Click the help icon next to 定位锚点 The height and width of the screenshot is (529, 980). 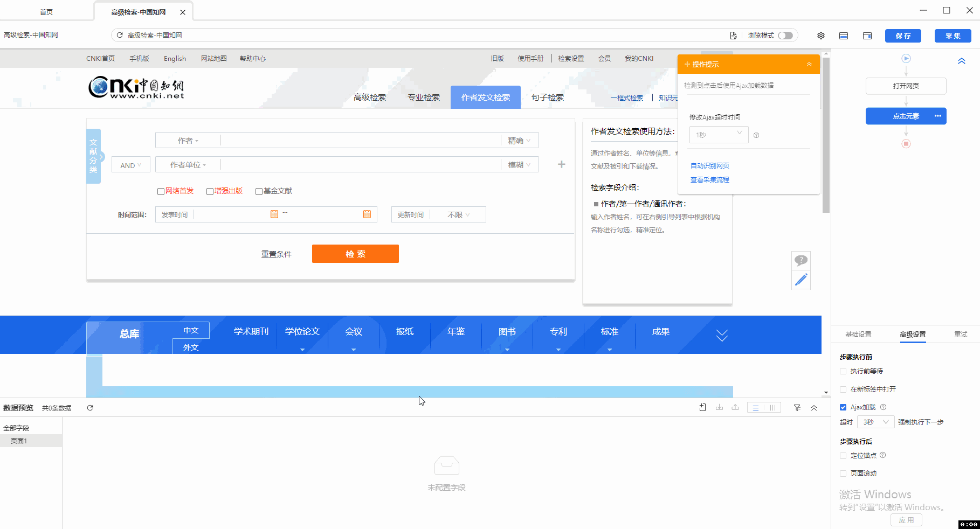(882, 455)
